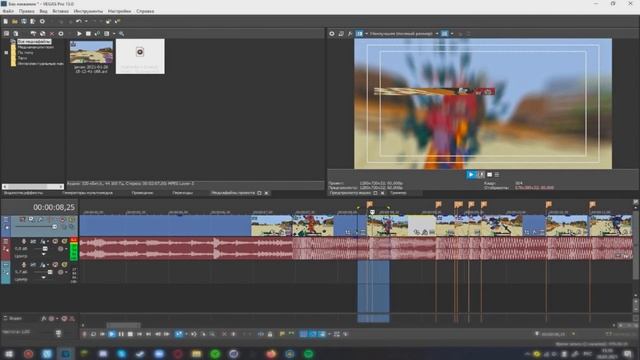Screen dimensions: 640x360
Task: Click the Open project folder icon
Action: click(x=15, y=21)
